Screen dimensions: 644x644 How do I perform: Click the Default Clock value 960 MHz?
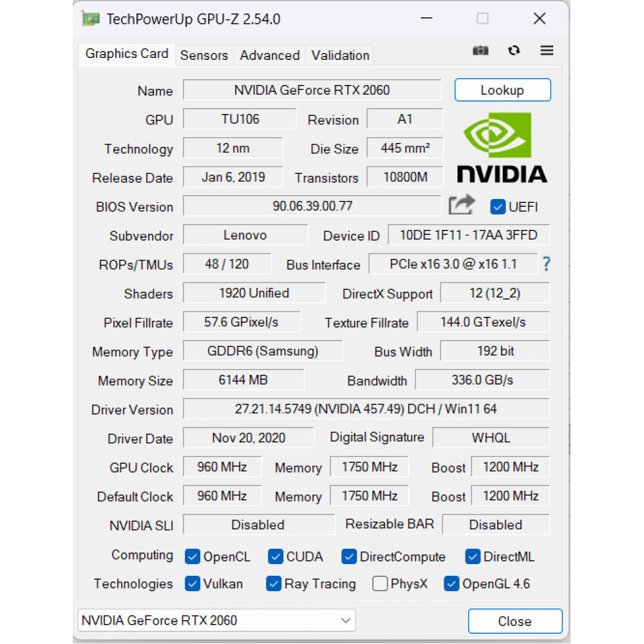coord(222,496)
